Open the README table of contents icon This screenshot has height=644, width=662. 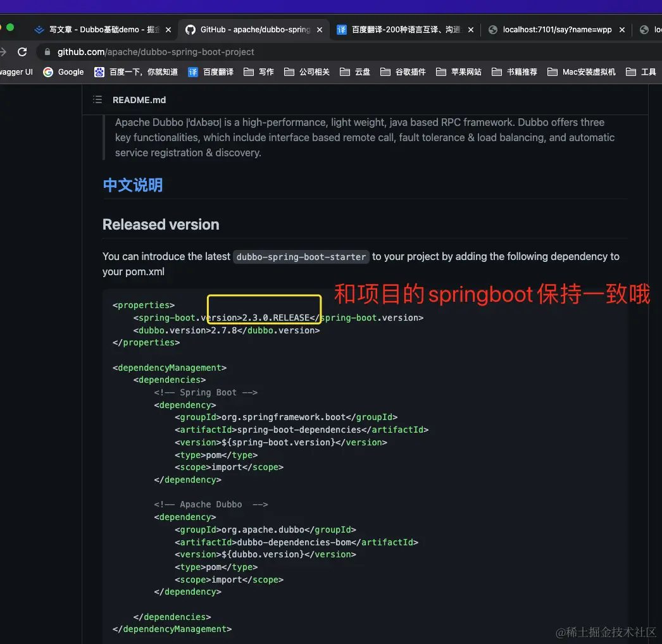pyautogui.click(x=97, y=99)
